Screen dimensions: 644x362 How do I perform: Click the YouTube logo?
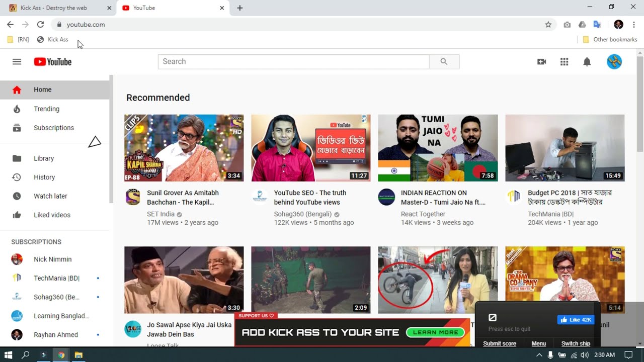pyautogui.click(x=53, y=62)
